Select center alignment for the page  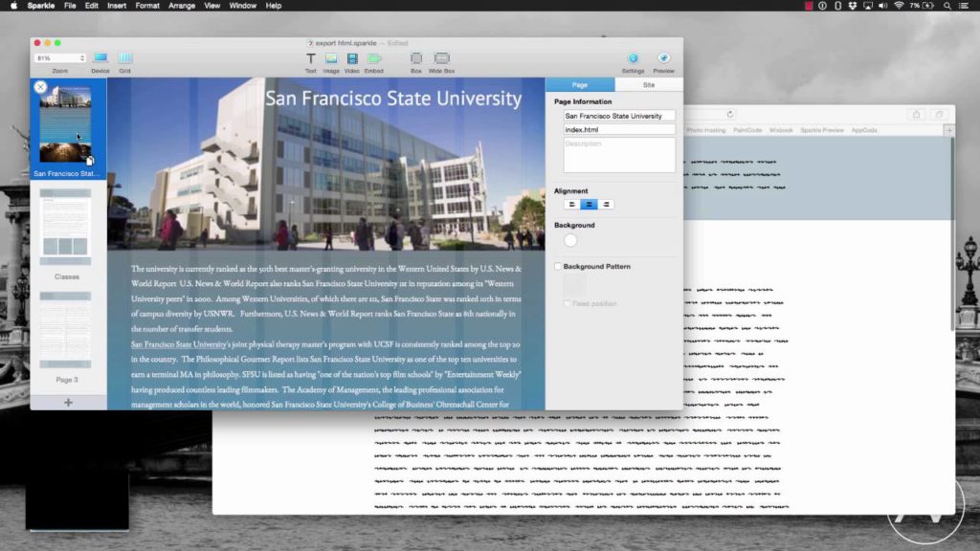[x=588, y=204]
